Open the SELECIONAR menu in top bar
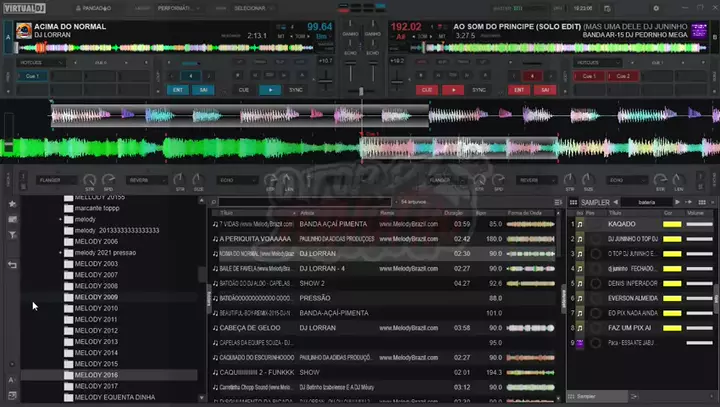 (253, 8)
